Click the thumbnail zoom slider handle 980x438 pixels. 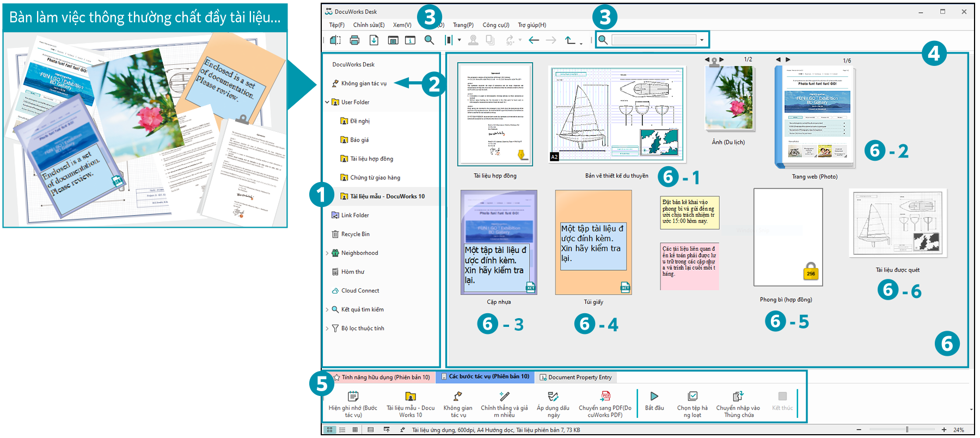pyautogui.click(x=907, y=430)
